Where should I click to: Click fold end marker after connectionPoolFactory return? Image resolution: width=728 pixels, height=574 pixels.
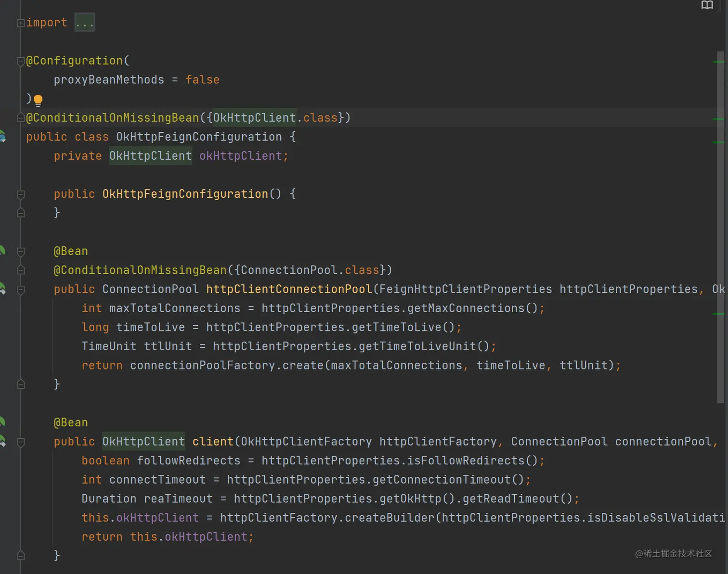(x=21, y=384)
